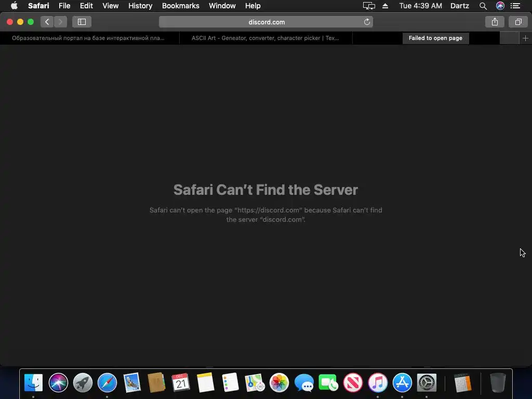532x399 pixels.
Task: Open Notification Center
Action: [515, 6]
